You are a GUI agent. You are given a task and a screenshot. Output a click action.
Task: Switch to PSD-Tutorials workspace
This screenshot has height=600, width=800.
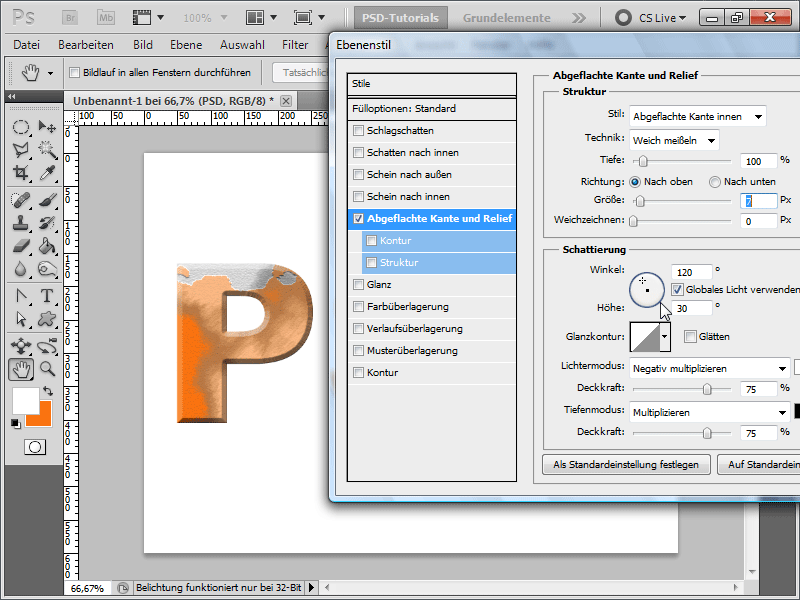(x=401, y=18)
